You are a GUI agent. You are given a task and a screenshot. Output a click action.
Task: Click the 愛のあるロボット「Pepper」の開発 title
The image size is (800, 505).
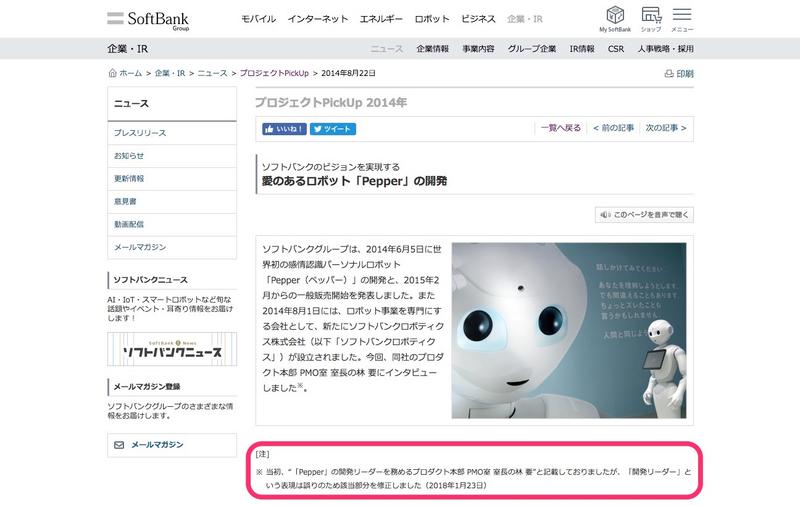[x=354, y=181]
